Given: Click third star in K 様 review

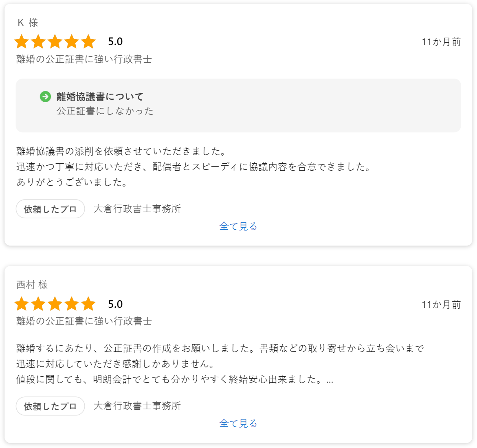Looking at the screenshot, I should [55, 42].
